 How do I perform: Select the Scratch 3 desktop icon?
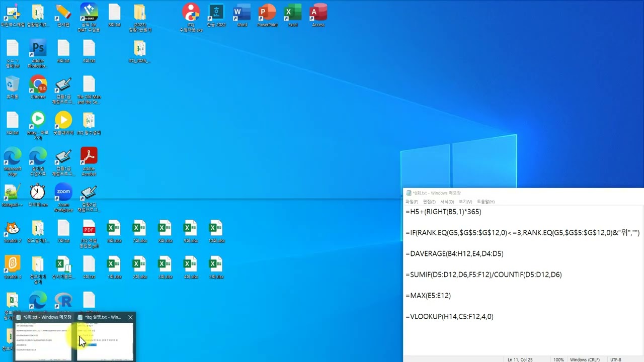pyautogui.click(x=12, y=267)
